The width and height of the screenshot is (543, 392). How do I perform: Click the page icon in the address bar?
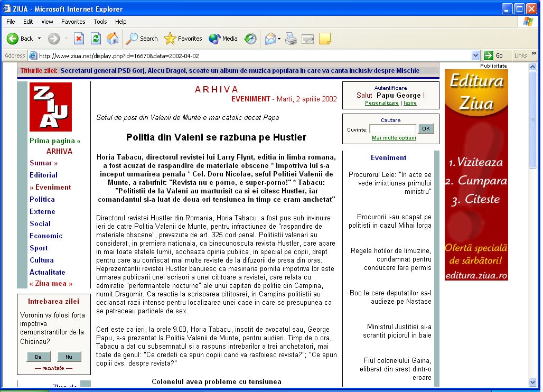pos(33,55)
